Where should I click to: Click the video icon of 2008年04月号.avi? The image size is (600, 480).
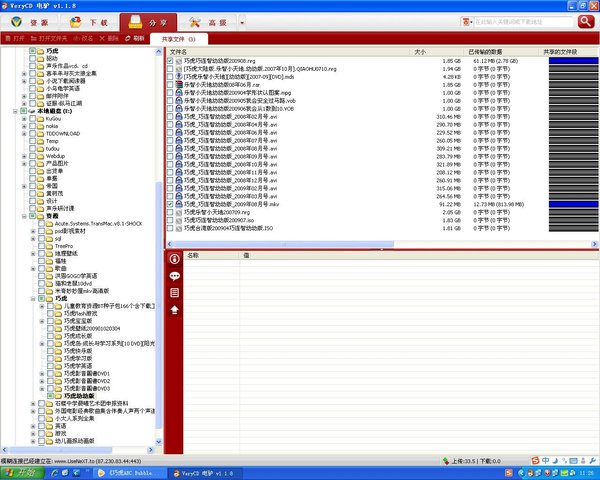[x=179, y=124]
